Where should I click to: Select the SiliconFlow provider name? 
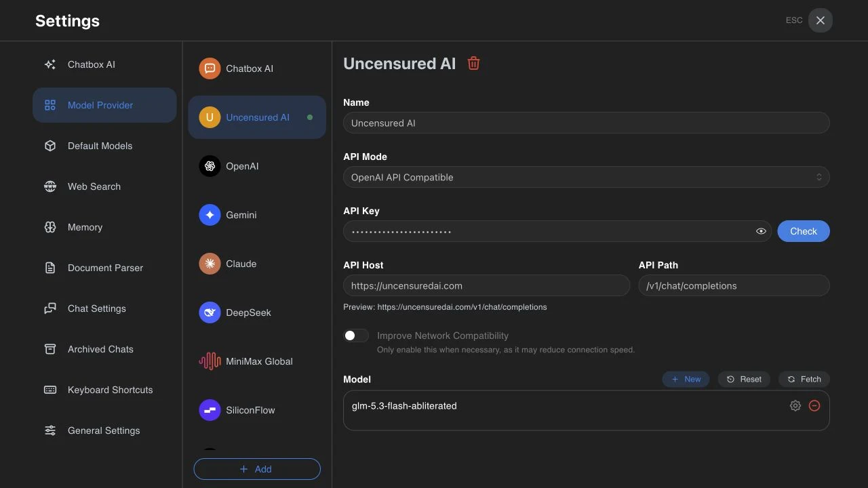(x=251, y=410)
